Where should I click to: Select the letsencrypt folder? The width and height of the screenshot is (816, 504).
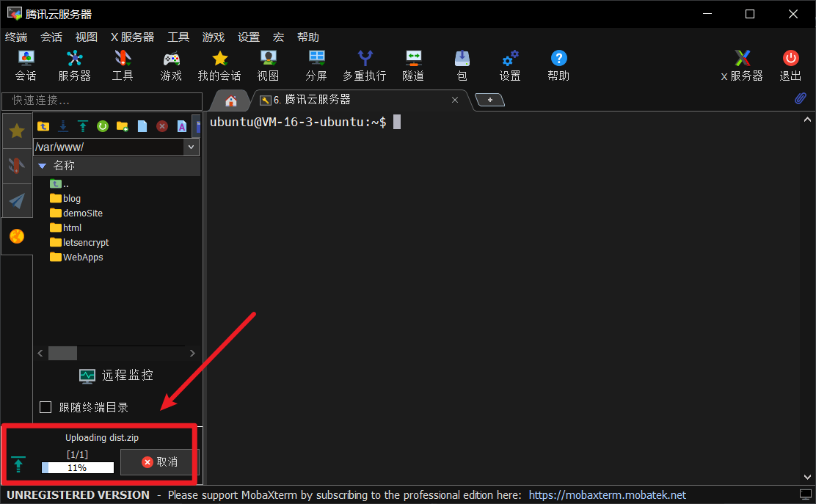click(79, 242)
